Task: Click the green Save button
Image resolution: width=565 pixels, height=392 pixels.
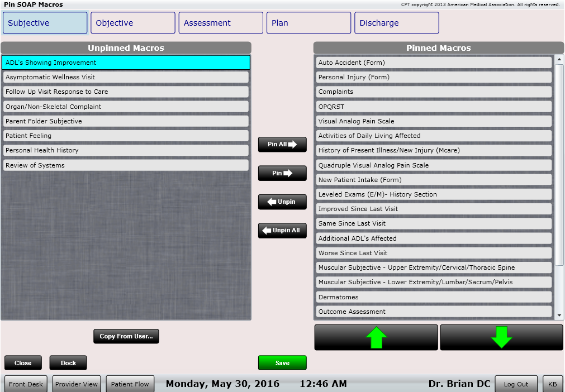Action: click(x=282, y=363)
